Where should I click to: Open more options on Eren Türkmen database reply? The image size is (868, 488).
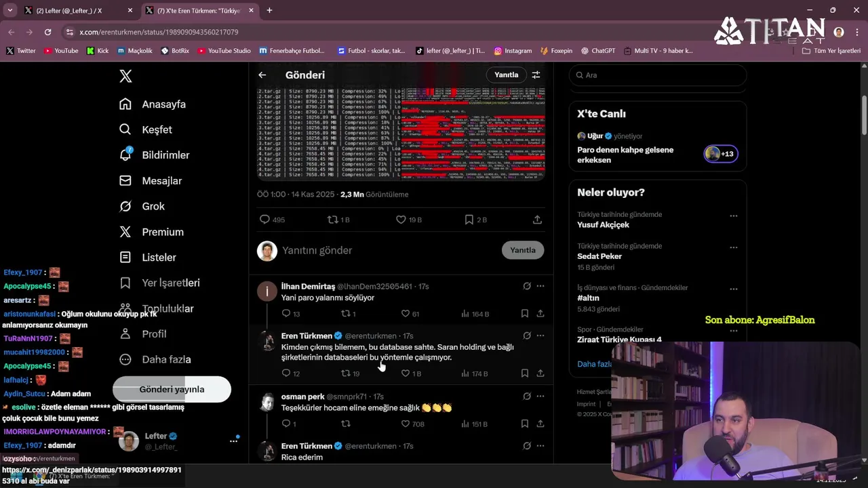tap(540, 335)
